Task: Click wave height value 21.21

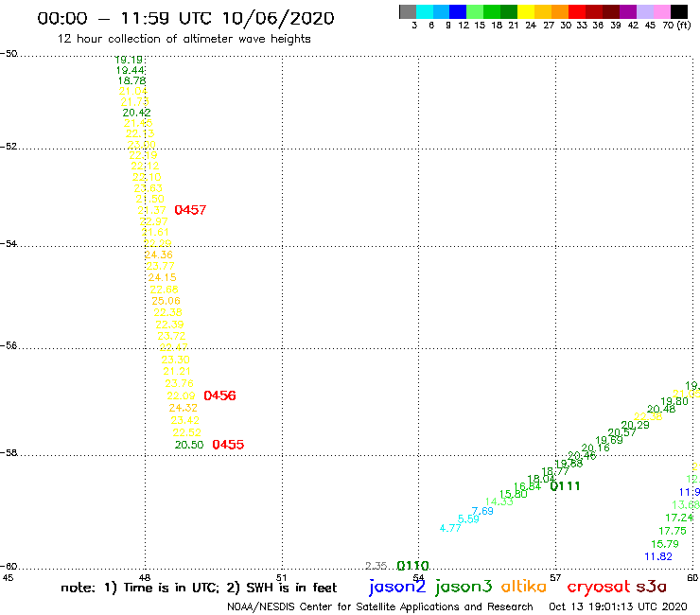Action: [x=177, y=371]
